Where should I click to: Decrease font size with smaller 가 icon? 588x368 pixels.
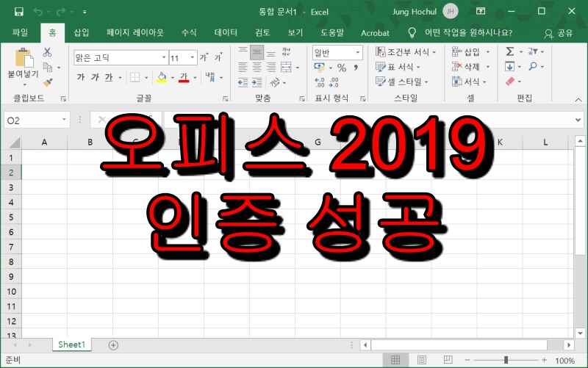point(218,57)
